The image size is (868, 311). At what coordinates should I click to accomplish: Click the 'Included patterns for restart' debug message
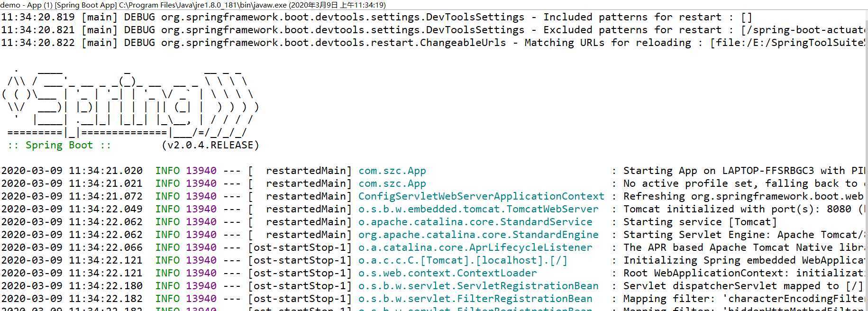tap(648, 17)
